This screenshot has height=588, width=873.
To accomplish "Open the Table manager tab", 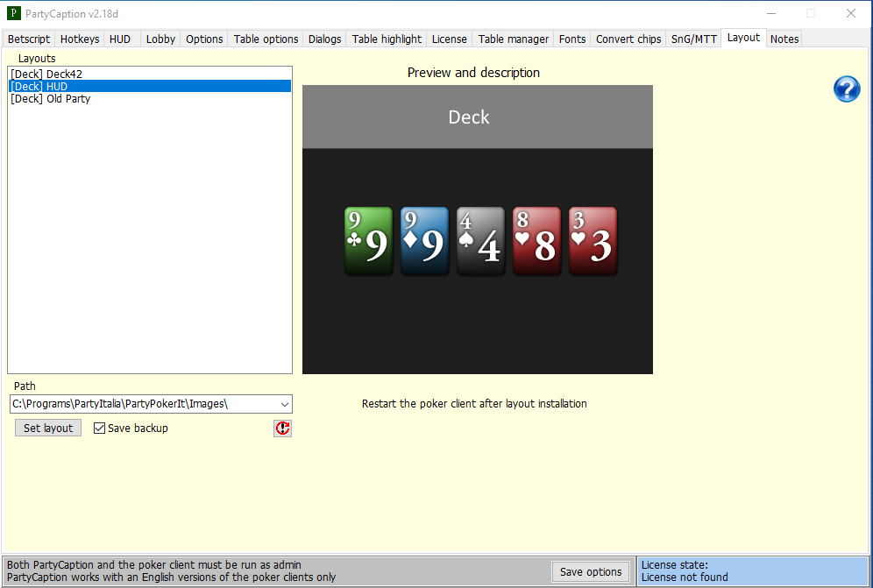I will click(514, 39).
